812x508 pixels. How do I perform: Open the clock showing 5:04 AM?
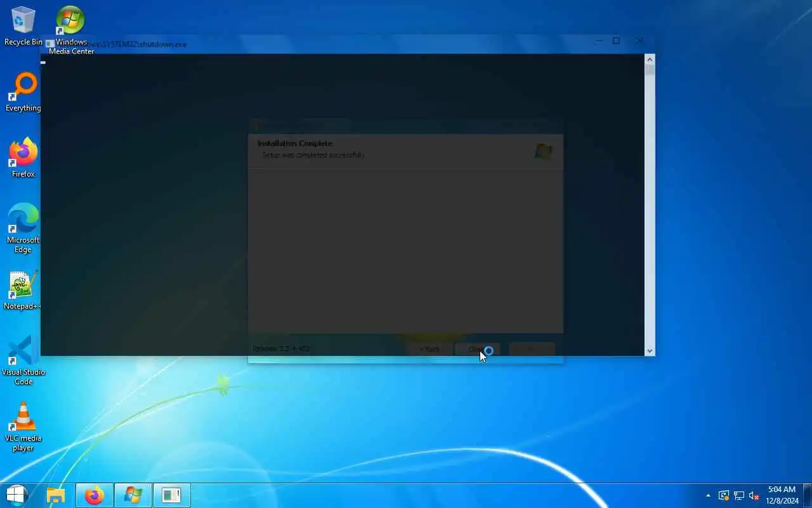pos(782,495)
